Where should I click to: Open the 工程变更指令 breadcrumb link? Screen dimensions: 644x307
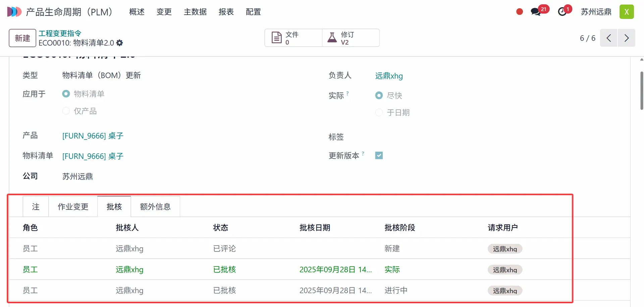60,33
